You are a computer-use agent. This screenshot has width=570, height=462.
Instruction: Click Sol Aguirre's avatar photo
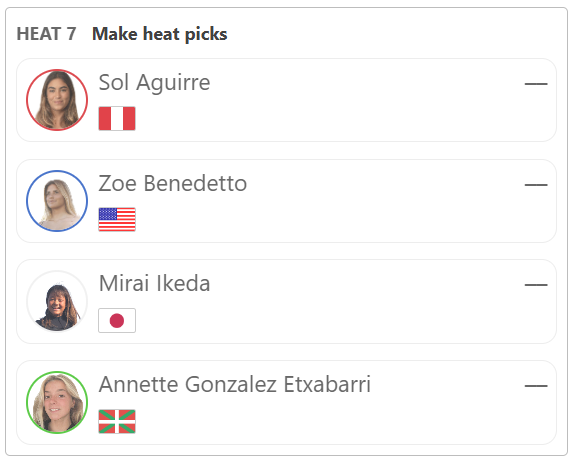coord(57,100)
